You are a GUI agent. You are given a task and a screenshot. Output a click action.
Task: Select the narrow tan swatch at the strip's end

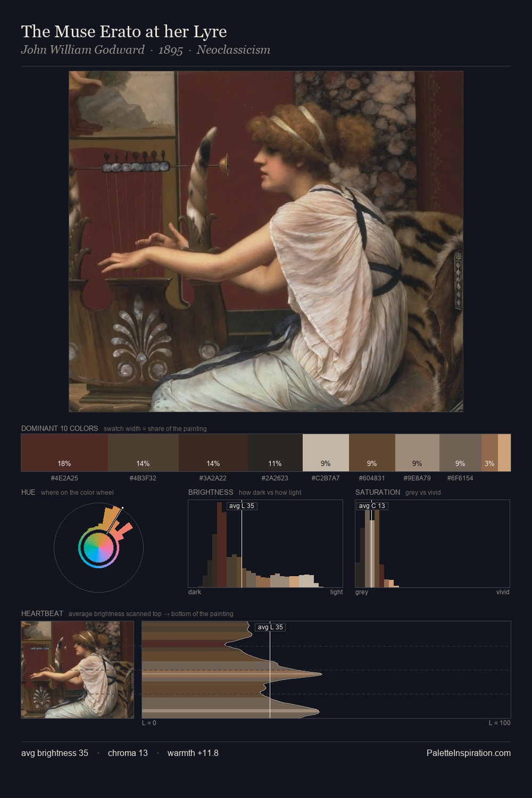[x=504, y=453]
